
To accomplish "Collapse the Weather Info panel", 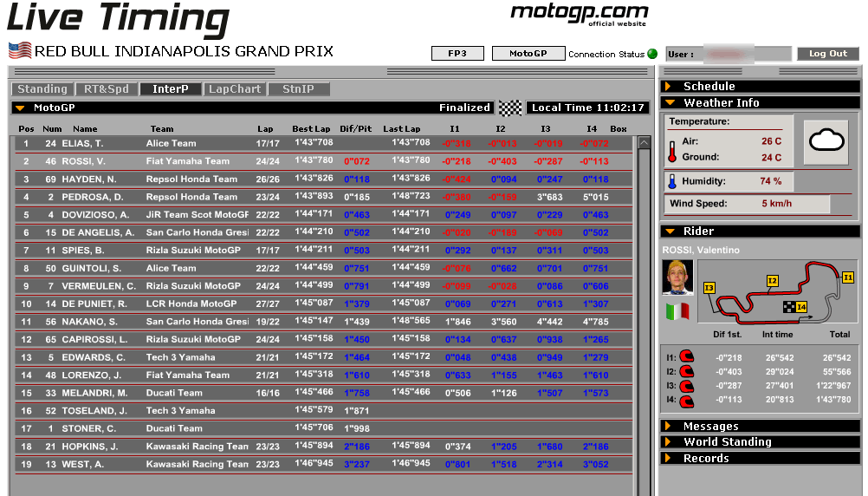I will pos(760,102).
